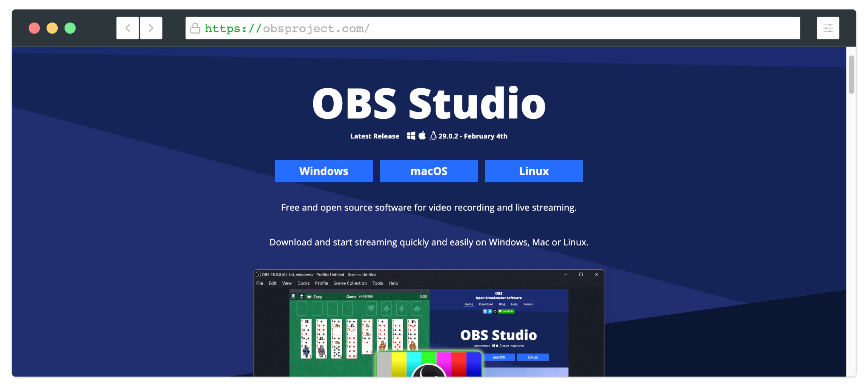Click the solitaire back arrow icon
Image resolution: width=868 pixels, height=386 pixels.
[302, 297]
